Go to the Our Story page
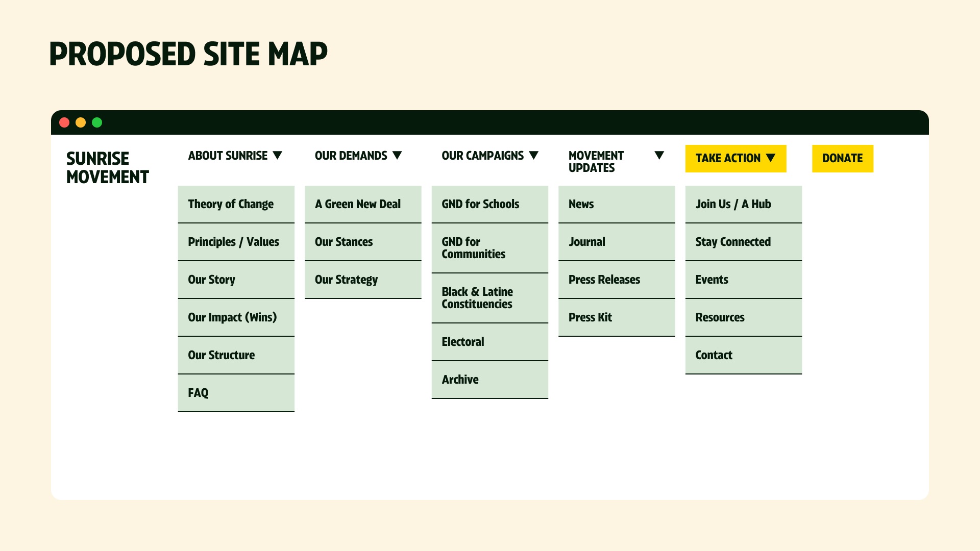 pyautogui.click(x=236, y=280)
